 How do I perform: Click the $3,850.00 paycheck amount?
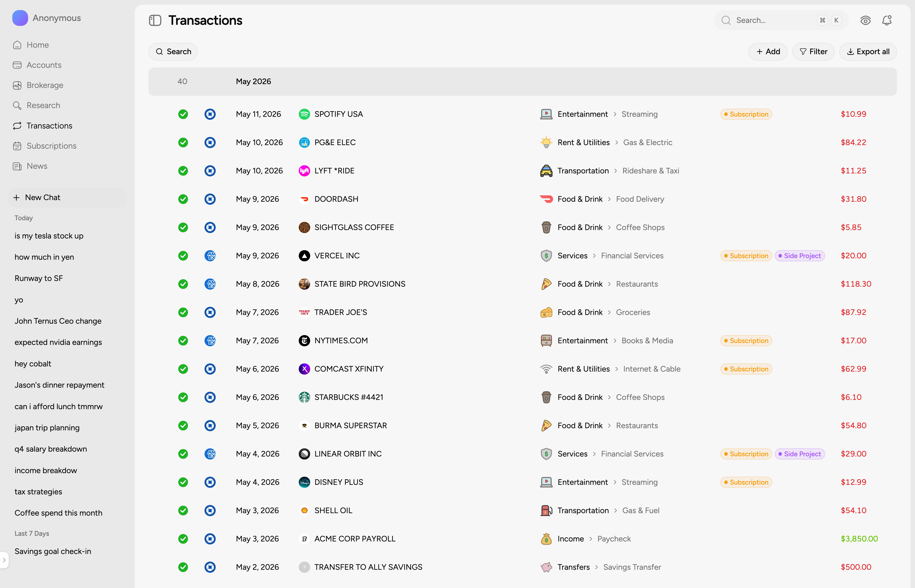coord(859,539)
